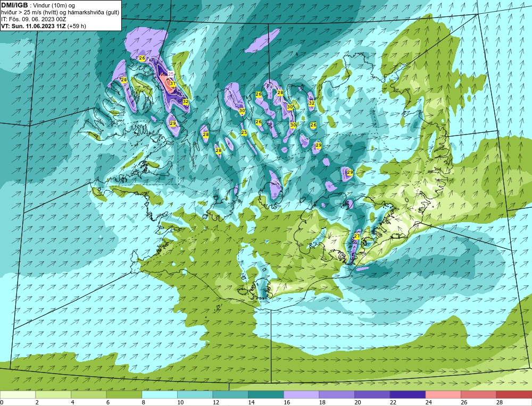Pick the 14–16 m/s dark teal legend swatch
532x406 pixels.
pos(265,394)
